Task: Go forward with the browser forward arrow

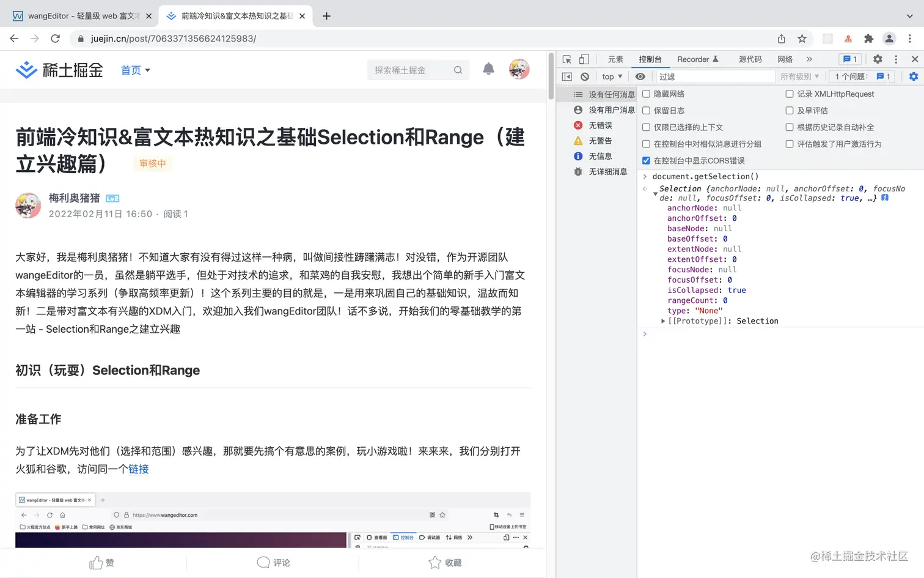Action: click(35, 39)
